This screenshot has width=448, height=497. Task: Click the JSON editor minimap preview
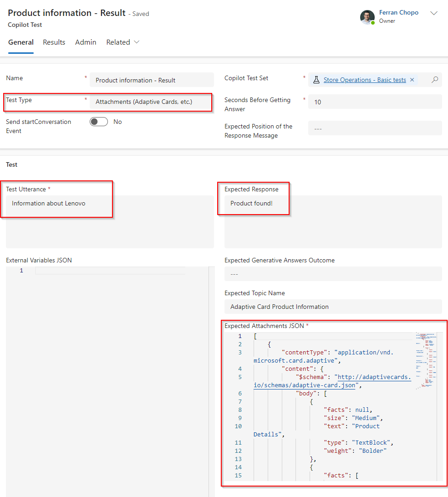click(x=426, y=361)
